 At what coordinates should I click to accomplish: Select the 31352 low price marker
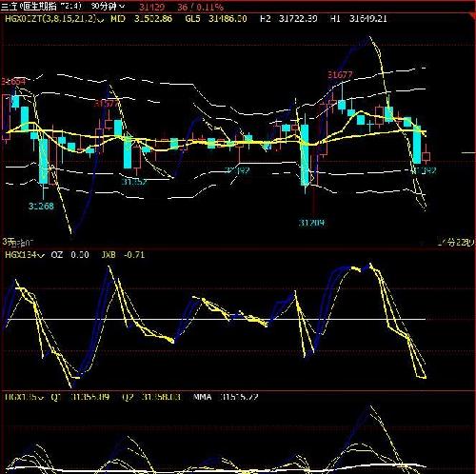[134, 182]
